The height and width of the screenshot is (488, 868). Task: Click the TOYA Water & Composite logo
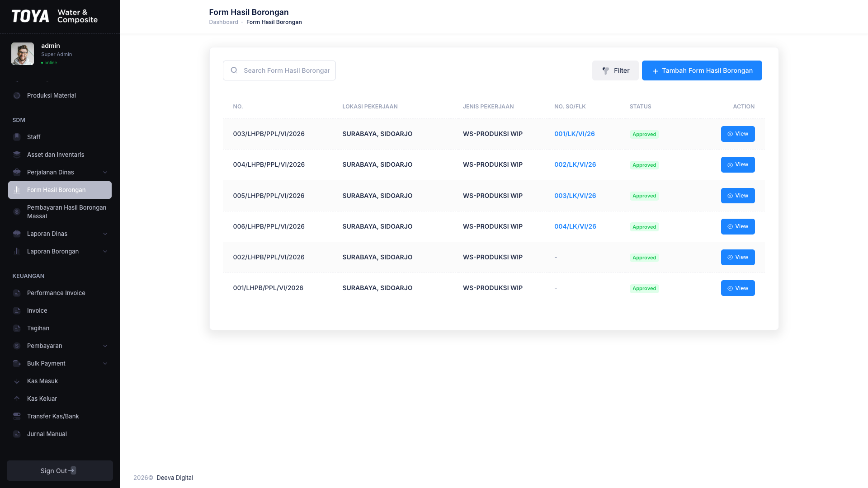coord(55,16)
